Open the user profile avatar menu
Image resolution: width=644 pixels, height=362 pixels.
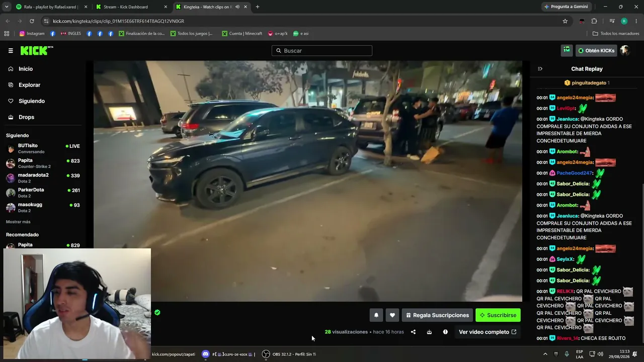pyautogui.click(x=625, y=50)
